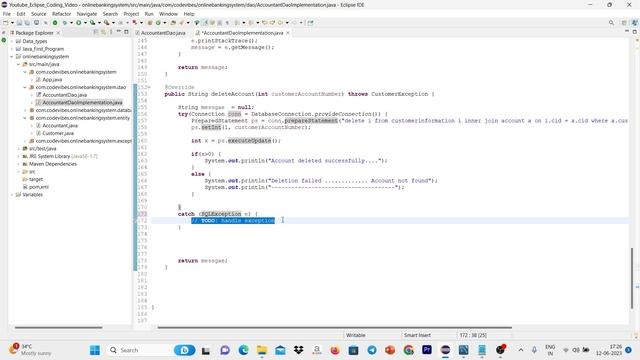Select the Variables project
The image size is (640, 360).
coord(32,195)
